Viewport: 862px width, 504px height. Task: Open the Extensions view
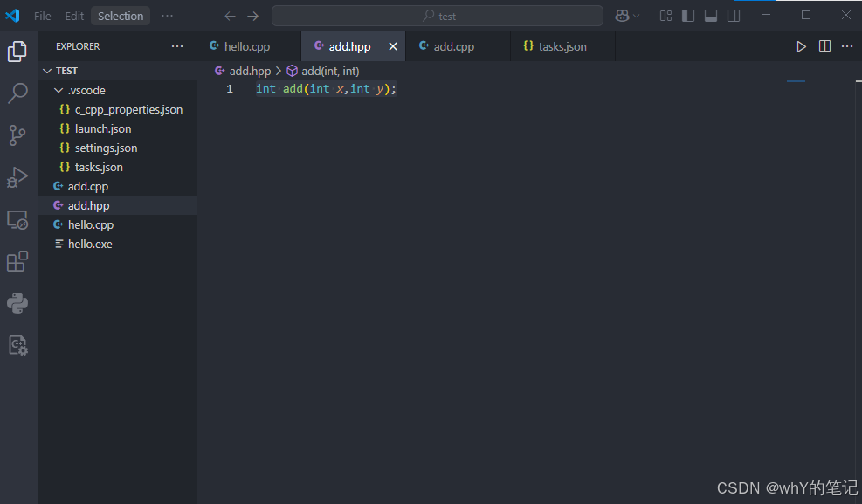[17, 262]
